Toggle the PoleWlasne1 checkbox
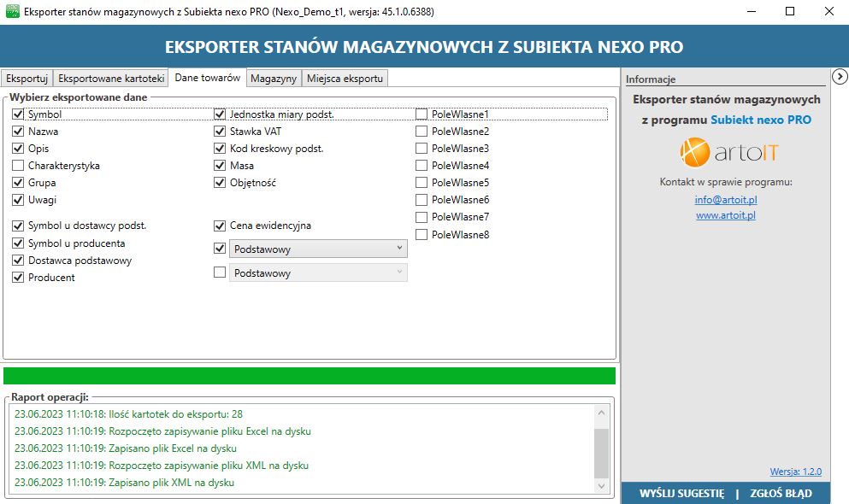The image size is (849, 504). 422,113
